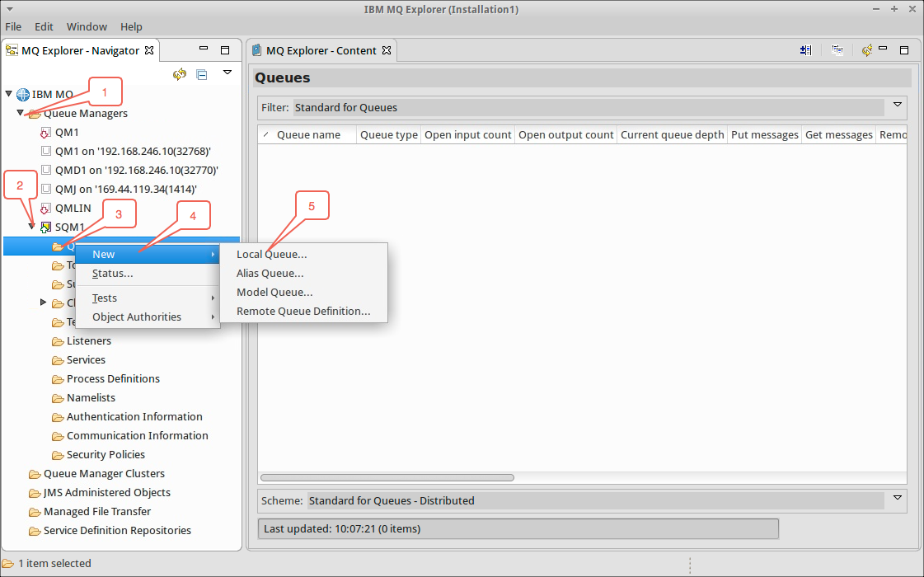Open the Edit menu
924x577 pixels.
pos(44,26)
